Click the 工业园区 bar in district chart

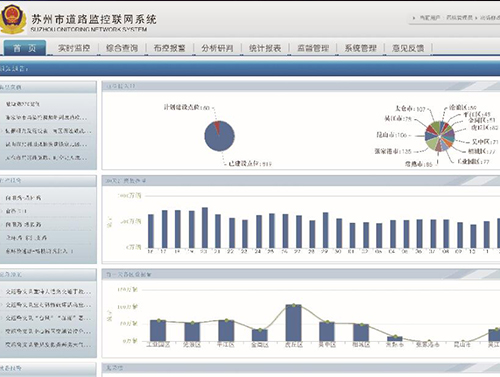tap(158, 331)
